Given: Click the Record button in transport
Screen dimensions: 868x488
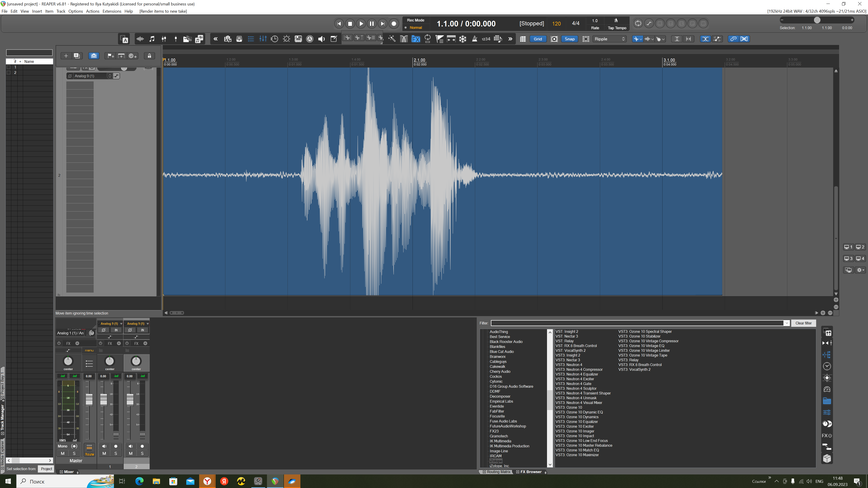Looking at the screenshot, I should [x=394, y=23].
